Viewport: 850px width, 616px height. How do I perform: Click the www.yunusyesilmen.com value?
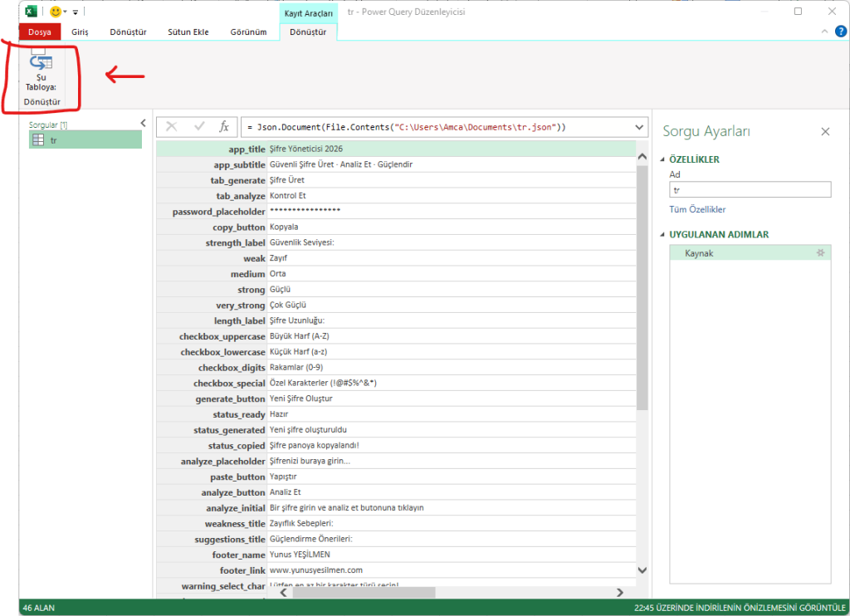tap(316, 570)
